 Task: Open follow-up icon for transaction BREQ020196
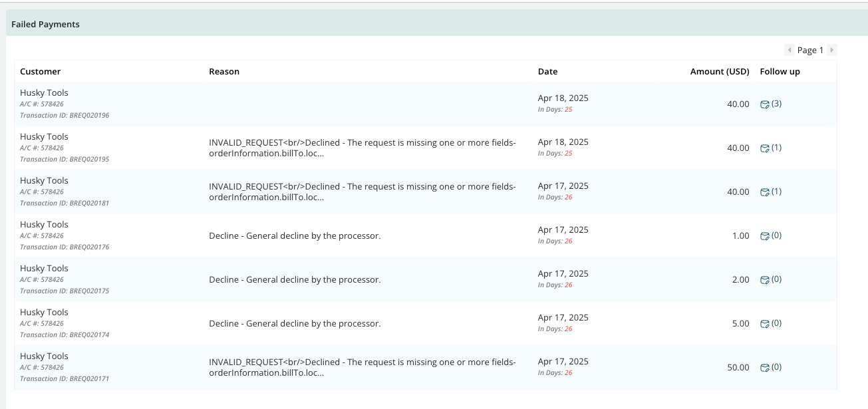(x=765, y=104)
